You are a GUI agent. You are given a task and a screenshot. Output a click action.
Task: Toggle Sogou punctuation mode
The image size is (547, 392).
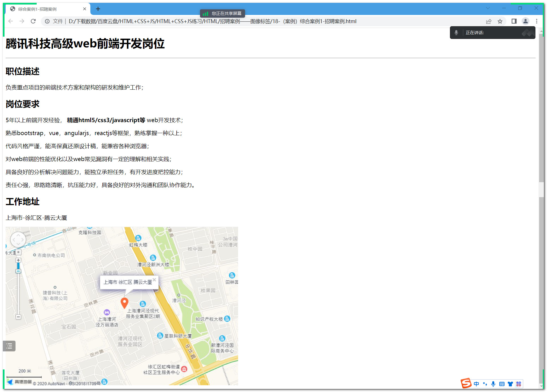pos(485,384)
